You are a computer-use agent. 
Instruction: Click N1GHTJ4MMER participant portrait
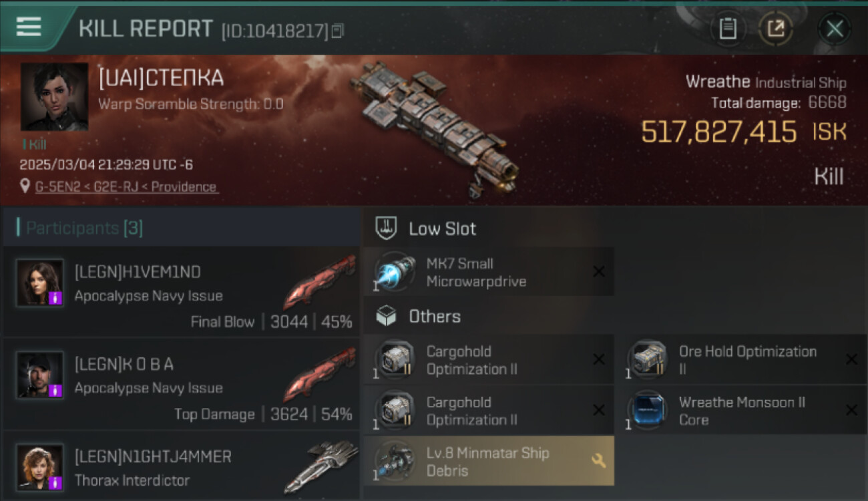click(40, 467)
